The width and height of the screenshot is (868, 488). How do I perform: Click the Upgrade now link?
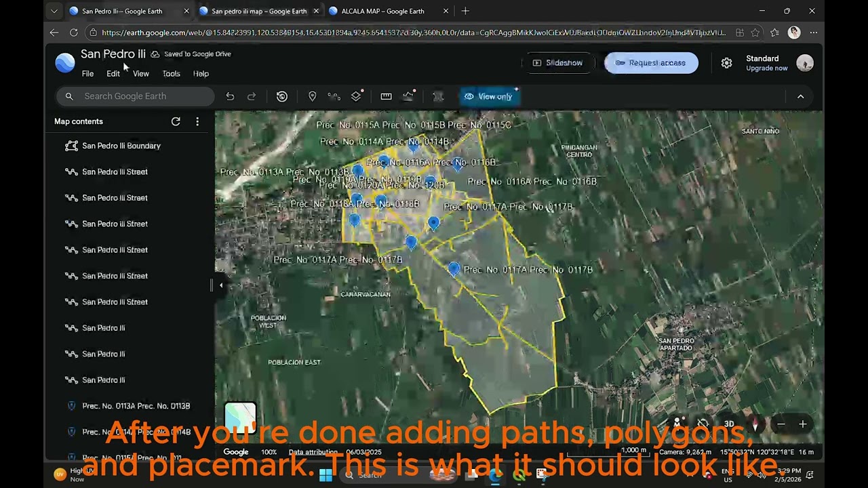767,68
